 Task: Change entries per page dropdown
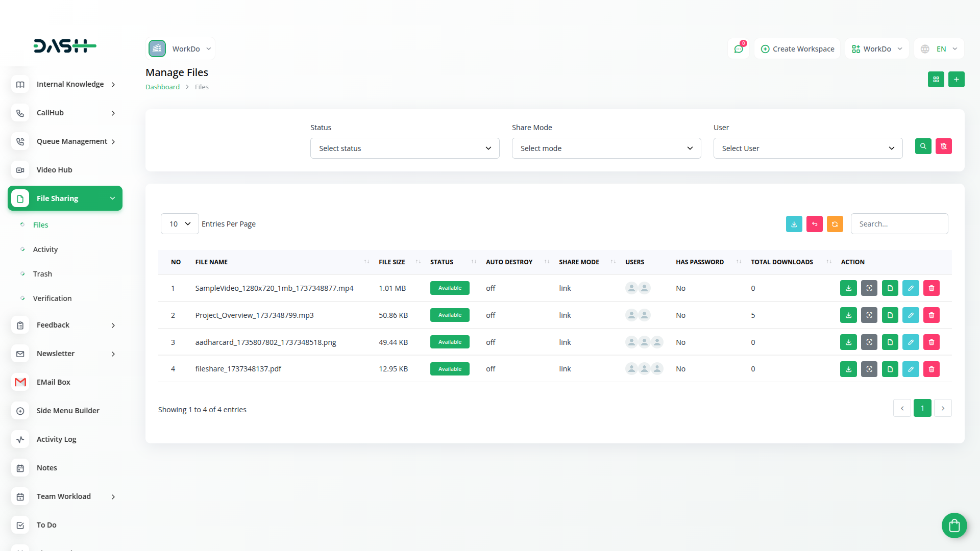(180, 224)
